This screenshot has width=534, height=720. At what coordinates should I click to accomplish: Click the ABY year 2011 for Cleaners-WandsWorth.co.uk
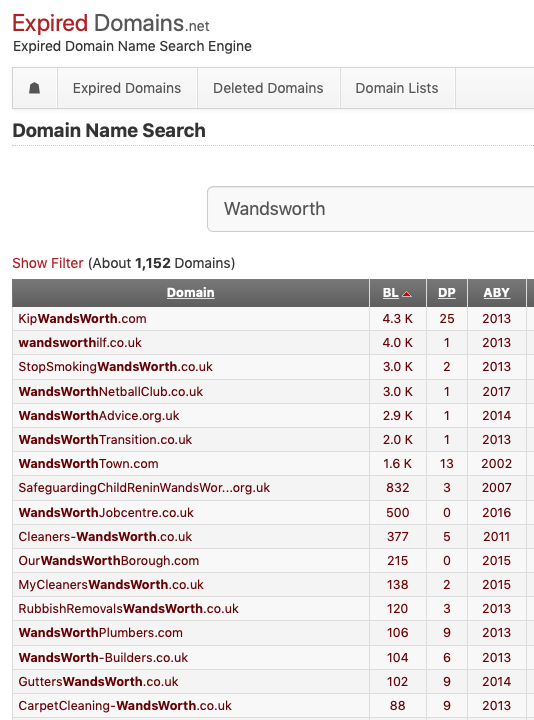tap(496, 536)
